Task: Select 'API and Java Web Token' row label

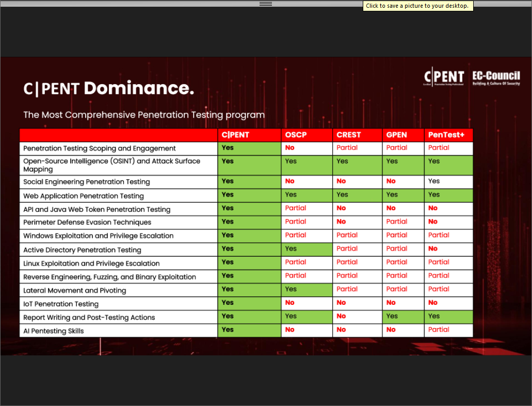Action: click(x=96, y=209)
